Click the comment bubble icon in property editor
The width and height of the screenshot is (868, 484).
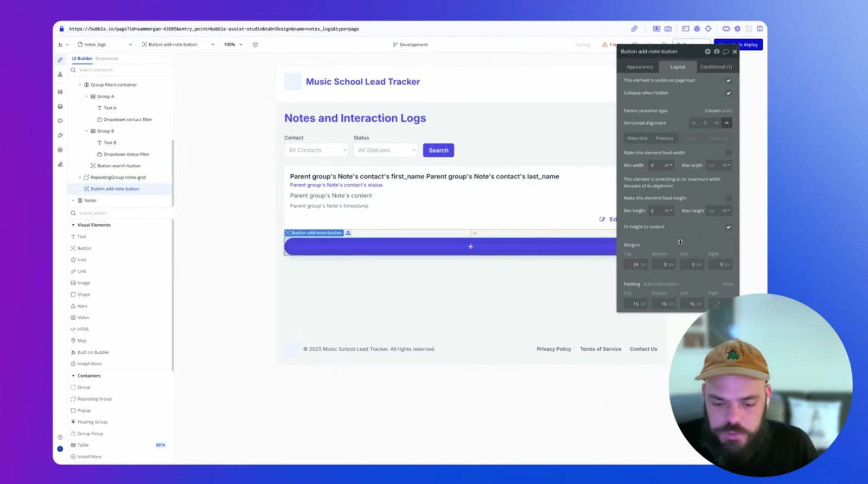pyautogui.click(x=725, y=51)
